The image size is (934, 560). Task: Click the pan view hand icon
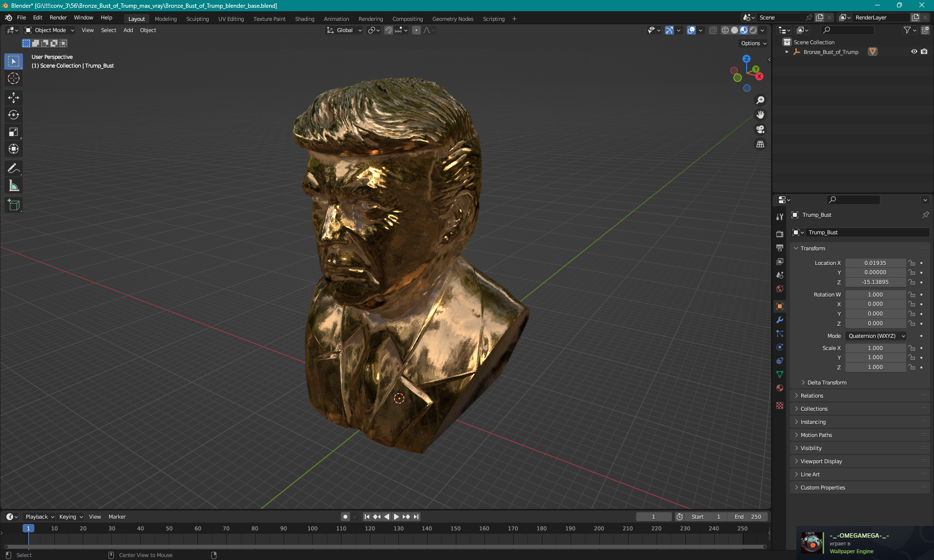760,115
